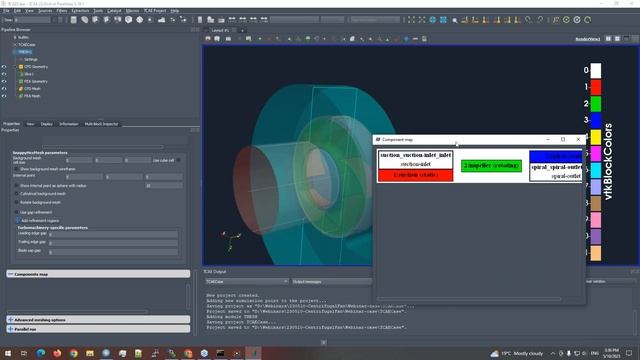
Task: Click the blue globe icon in top toolbar
Action: (433, 20)
